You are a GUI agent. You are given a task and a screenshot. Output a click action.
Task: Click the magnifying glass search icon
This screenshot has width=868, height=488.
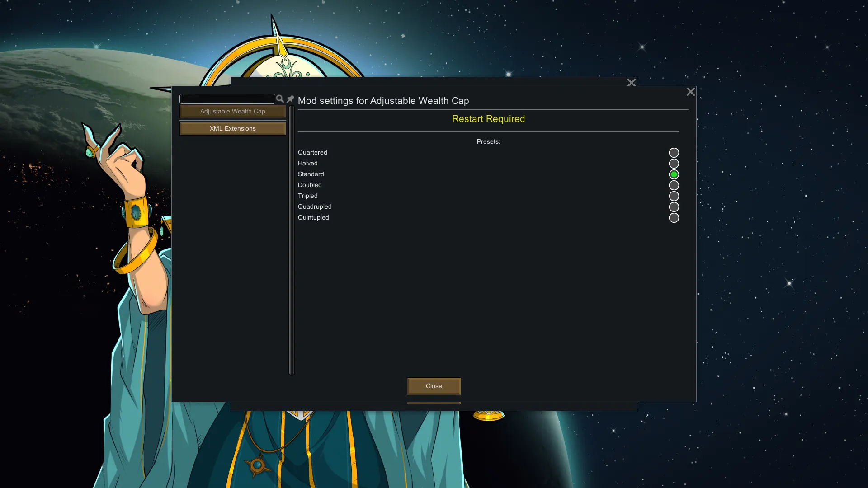point(280,99)
